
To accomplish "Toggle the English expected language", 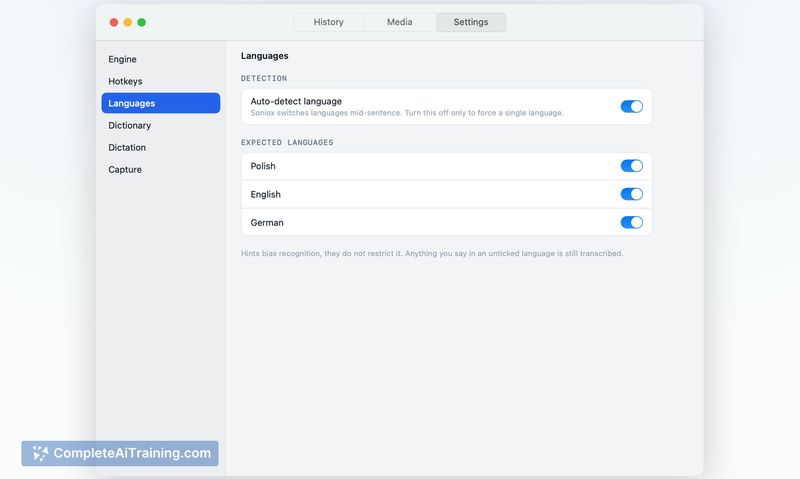I will [632, 194].
